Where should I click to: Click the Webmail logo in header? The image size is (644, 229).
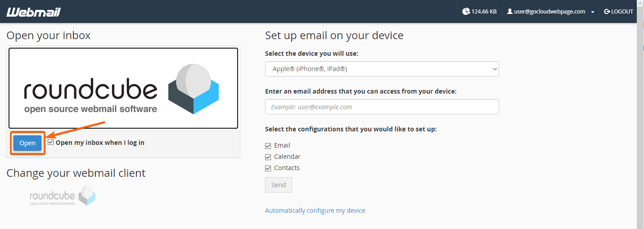(33, 12)
